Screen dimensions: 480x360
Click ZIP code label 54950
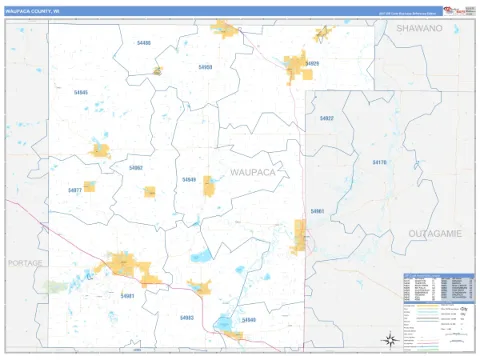pos(205,67)
